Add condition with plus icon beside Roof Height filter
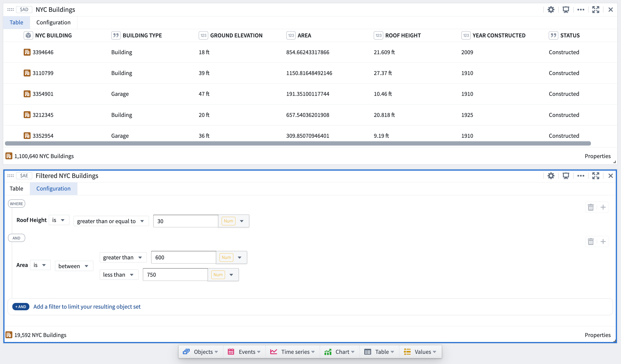 pyautogui.click(x=603, y=207)
